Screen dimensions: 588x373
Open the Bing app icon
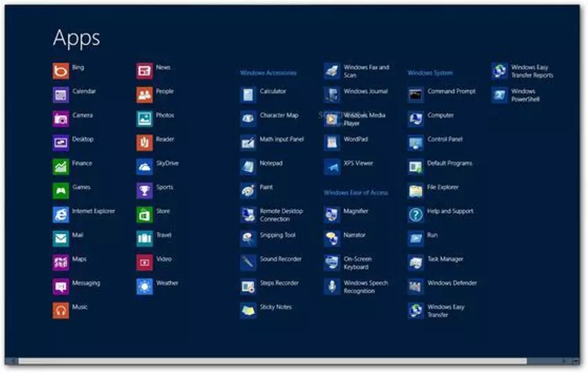[x=61, y=71]
